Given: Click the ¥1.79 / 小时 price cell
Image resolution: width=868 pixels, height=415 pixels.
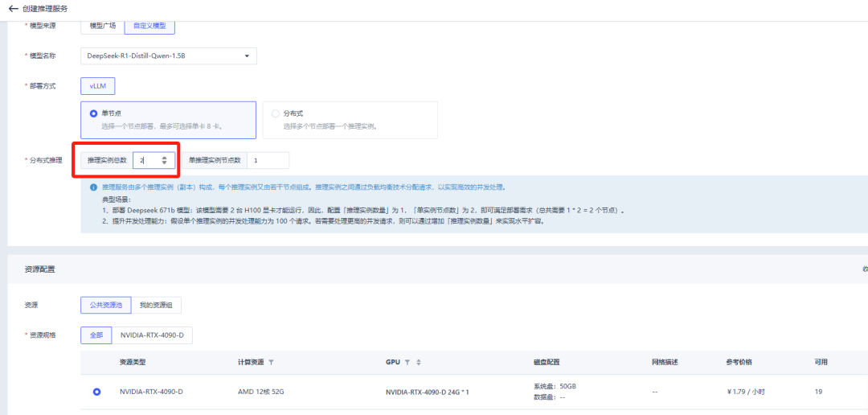Looking at the screenshot, I should coord(746,392).
